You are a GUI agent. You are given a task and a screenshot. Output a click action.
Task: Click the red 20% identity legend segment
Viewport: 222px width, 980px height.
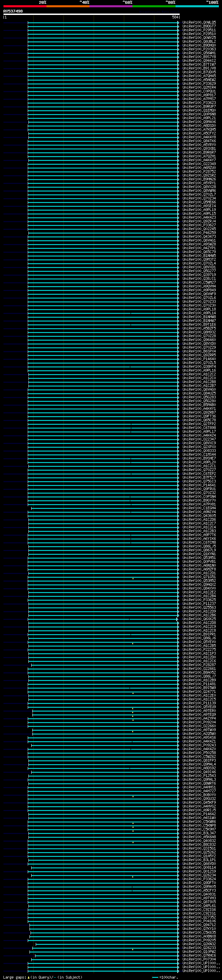(x=25, y=6)
